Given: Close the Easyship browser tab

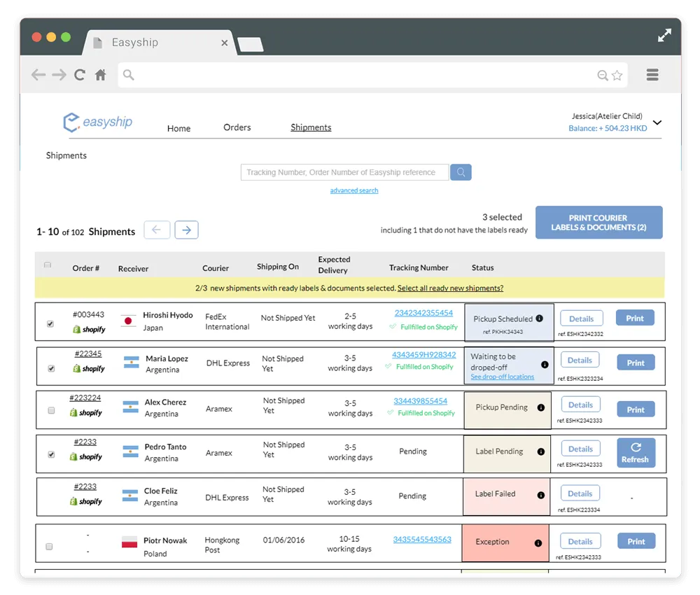Looking at the screenshot, I should [225, 43].
